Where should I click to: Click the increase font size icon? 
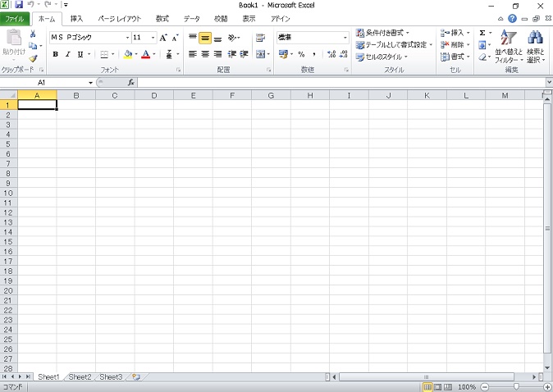click(163, 38)
